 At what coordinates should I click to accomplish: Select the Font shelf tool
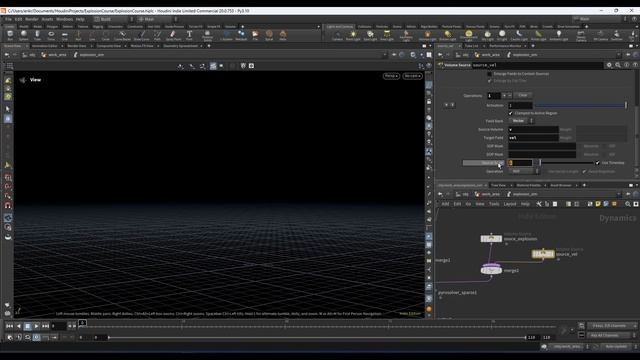click(189, 36)
